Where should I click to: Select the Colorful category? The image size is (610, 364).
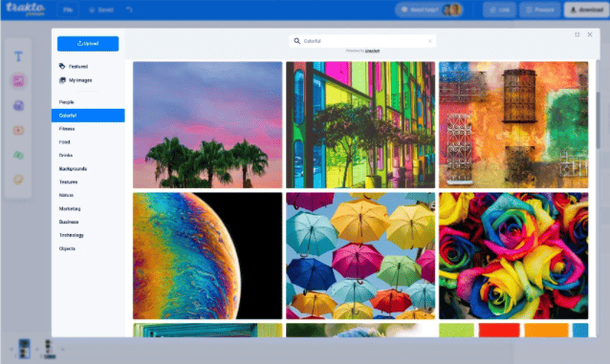point(88,116)
